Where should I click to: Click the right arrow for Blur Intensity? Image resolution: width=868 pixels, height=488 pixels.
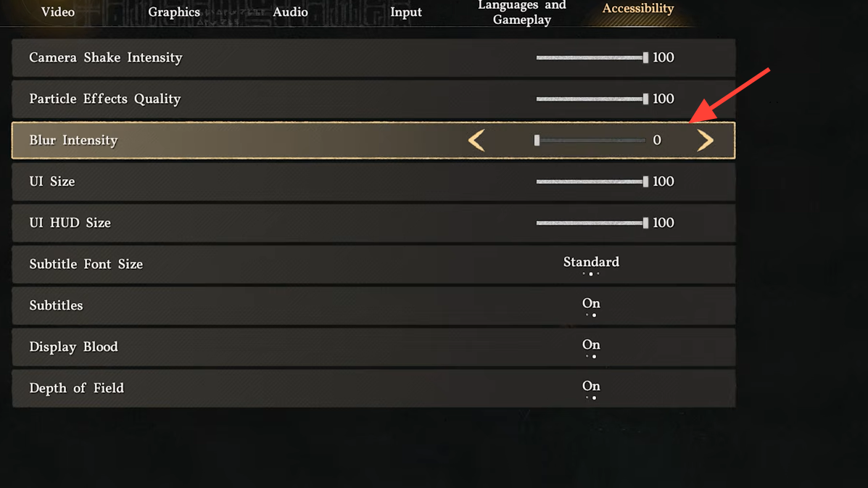705,140
